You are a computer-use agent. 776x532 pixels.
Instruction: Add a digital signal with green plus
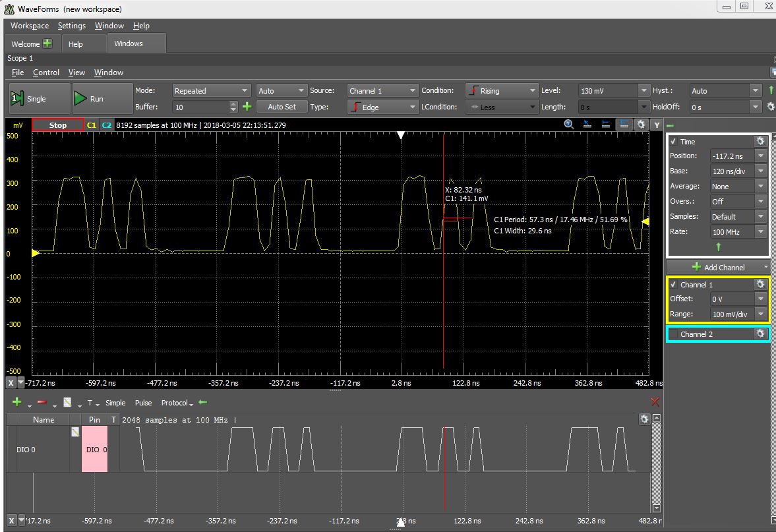[17, 402]
